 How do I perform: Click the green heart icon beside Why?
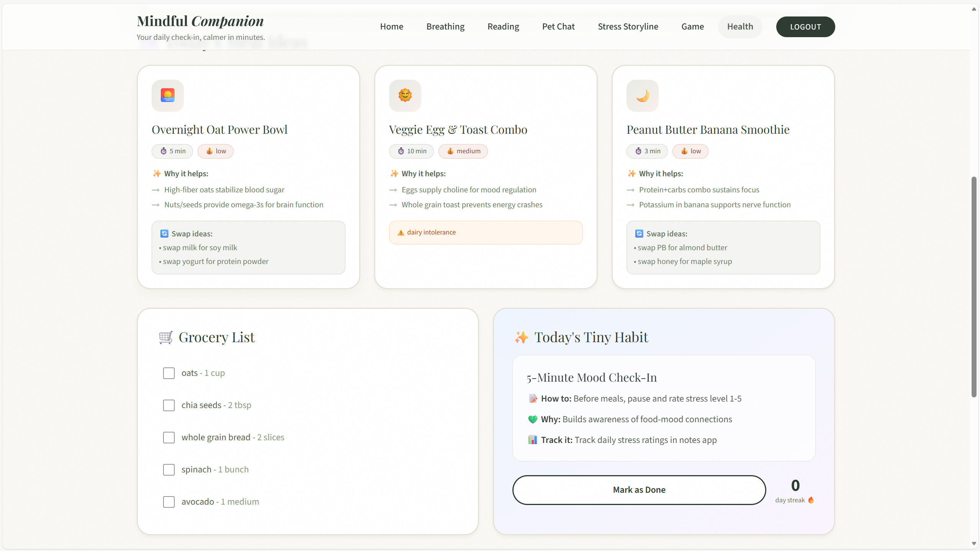pos(532,419)
